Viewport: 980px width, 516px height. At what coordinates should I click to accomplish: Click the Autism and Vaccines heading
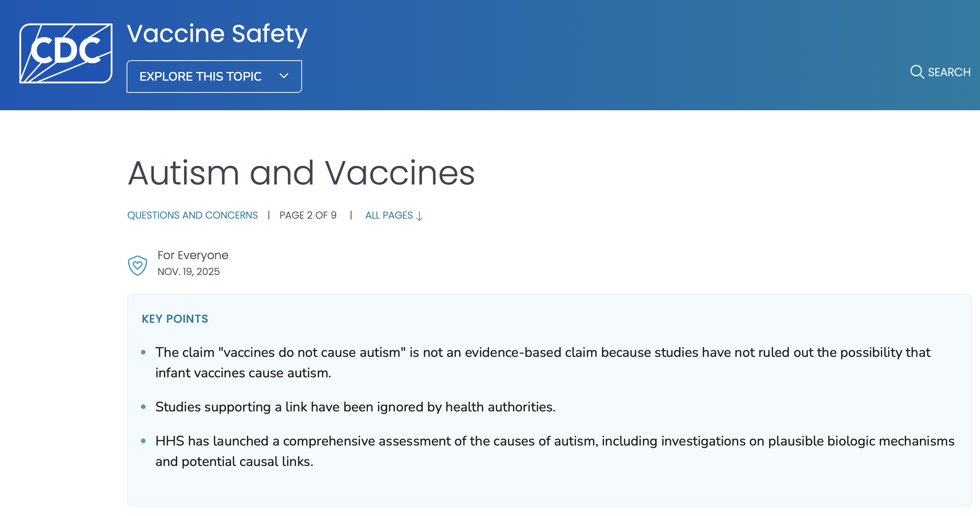[301, 174]
